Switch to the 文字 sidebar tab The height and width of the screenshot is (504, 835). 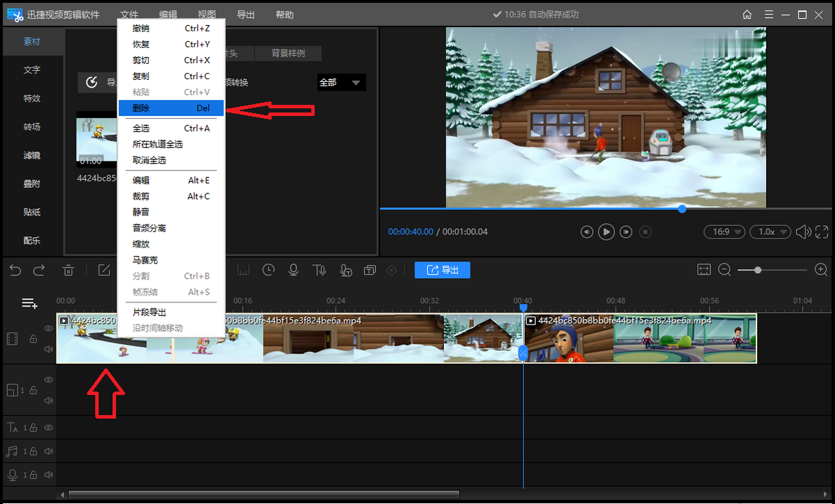(32, 70)
